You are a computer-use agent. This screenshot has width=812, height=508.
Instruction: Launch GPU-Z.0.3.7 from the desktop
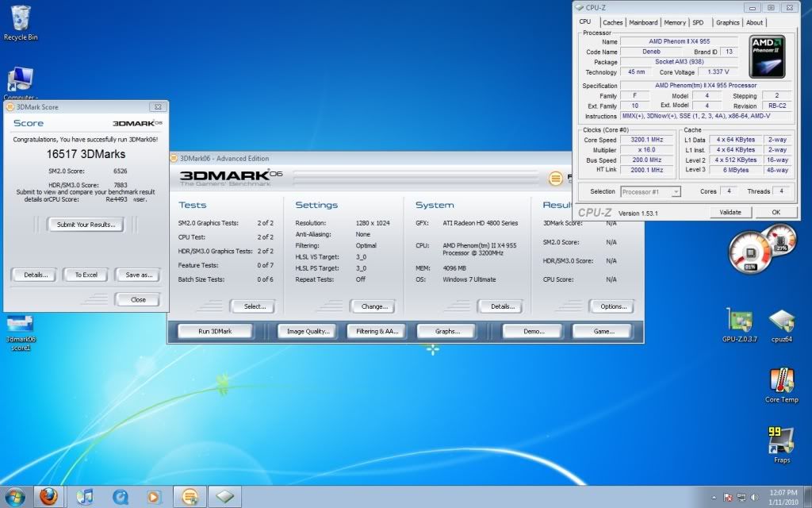pyautogui.click(x=740, y=325)
